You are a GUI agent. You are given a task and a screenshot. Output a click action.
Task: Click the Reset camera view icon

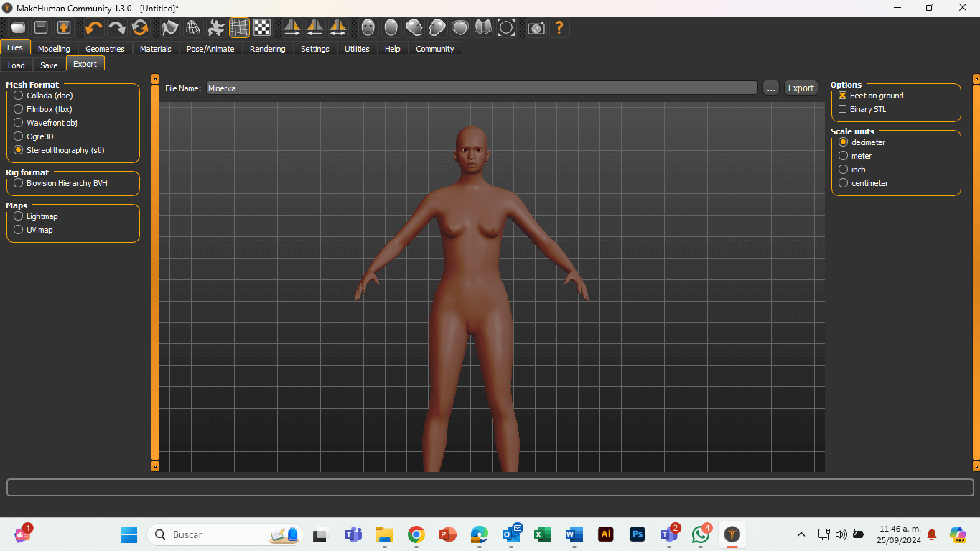point(506,28)
